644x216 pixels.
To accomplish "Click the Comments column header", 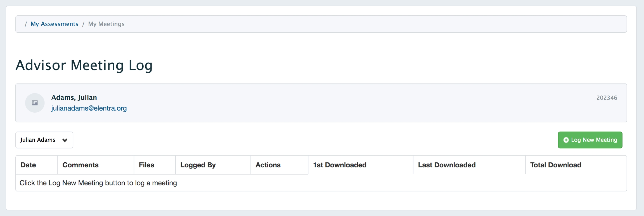I will pyautogui.click(x=80, y=165).
